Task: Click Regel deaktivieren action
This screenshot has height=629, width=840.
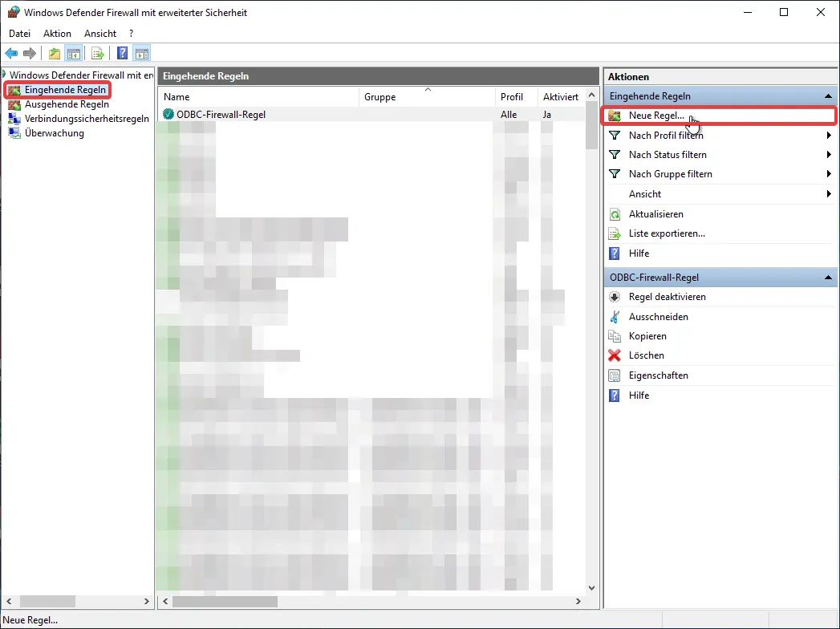Action: (667, 296)
